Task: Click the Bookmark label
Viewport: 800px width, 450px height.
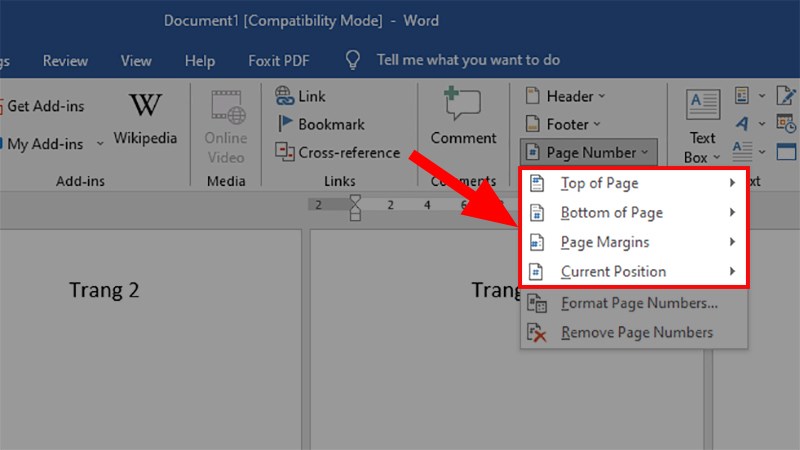Action: pyautogui.click(x=331, y=124)
